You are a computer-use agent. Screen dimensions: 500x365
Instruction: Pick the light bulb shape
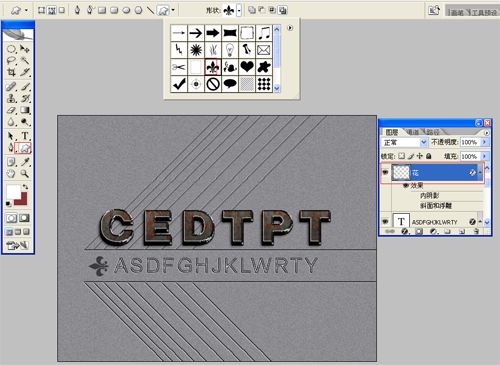click(x=230, y=50)
